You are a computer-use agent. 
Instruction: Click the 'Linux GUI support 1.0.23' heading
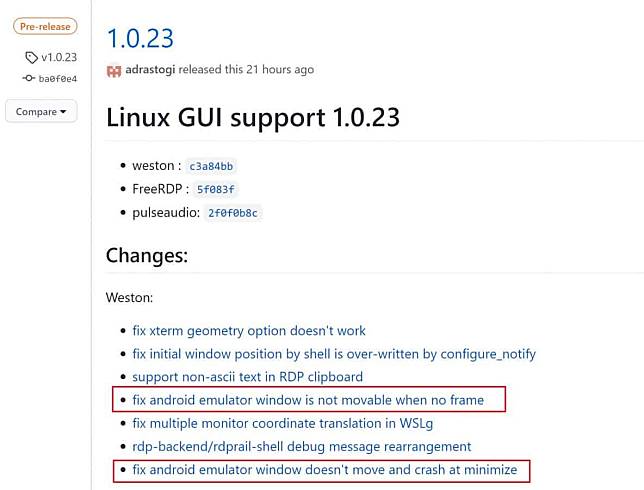click(253, 117)
